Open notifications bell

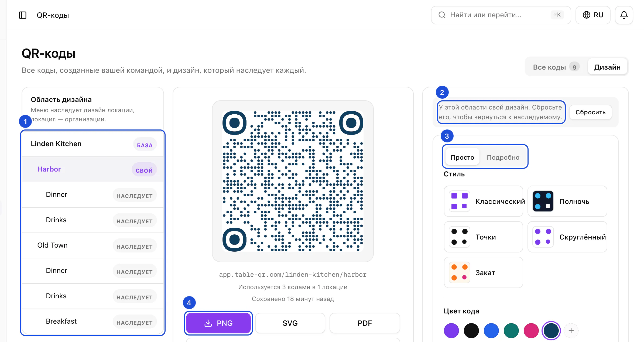click(624, 15)
